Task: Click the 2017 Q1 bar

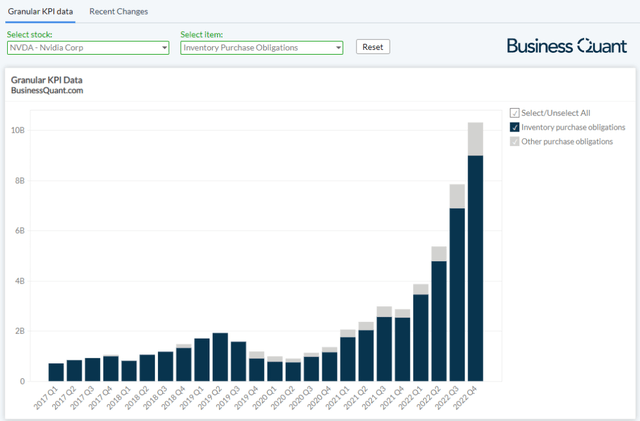Action: click(56, 372)
